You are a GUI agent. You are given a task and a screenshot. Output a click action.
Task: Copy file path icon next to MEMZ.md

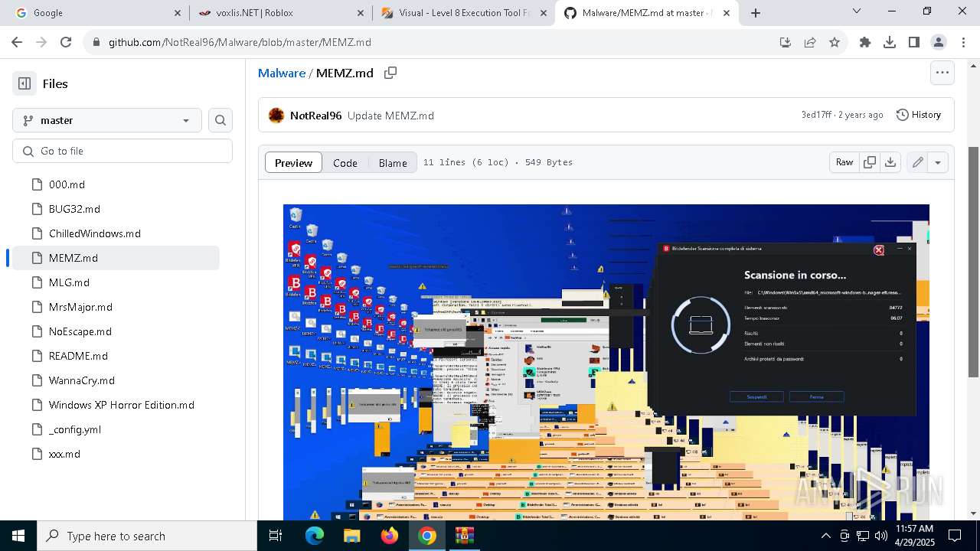point(390,73)
